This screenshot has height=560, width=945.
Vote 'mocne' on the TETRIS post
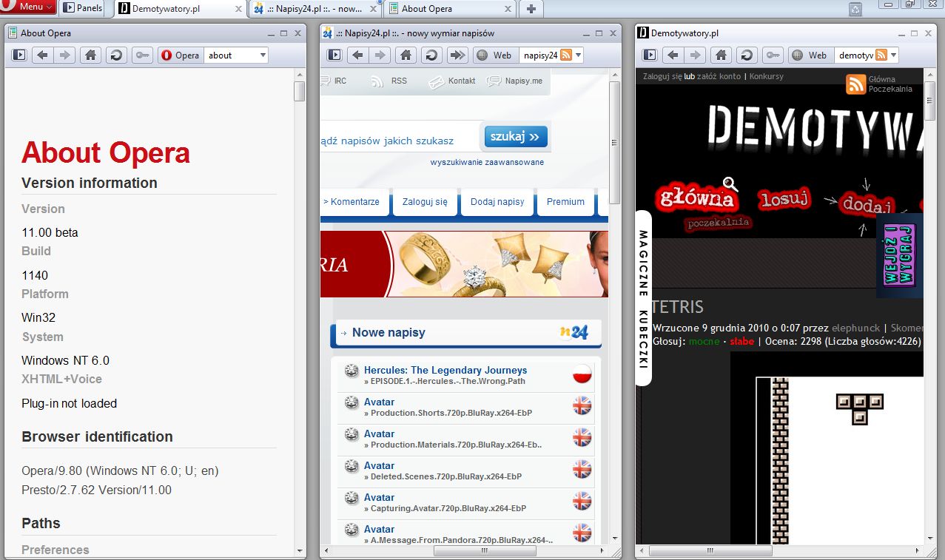[704, 341]
